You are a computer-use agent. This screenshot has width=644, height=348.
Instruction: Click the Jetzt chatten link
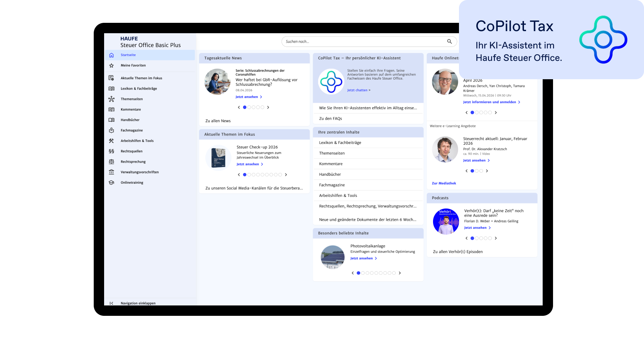(x=358, y=90)
